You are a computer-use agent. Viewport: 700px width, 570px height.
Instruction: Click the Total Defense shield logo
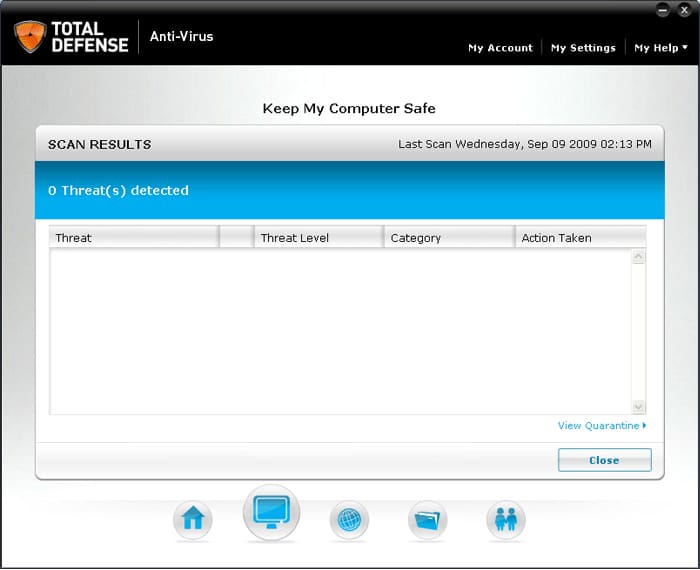(x=30, y=37)
